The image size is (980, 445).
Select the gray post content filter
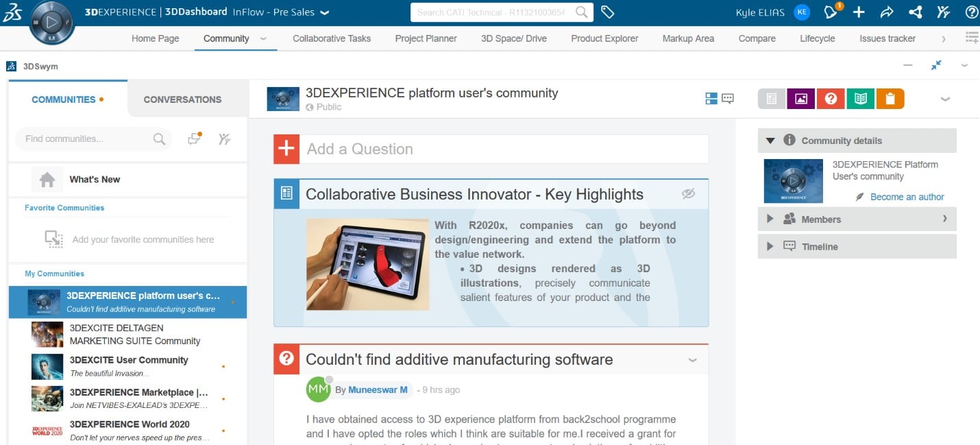pos(772,99)
